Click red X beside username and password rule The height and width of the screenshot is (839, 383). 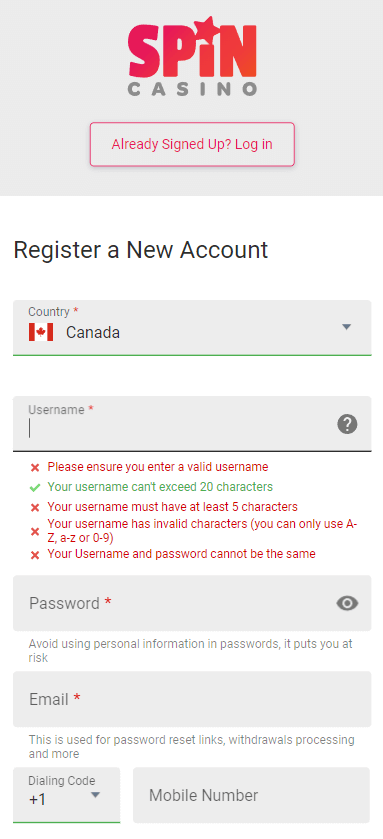(35, 555)
